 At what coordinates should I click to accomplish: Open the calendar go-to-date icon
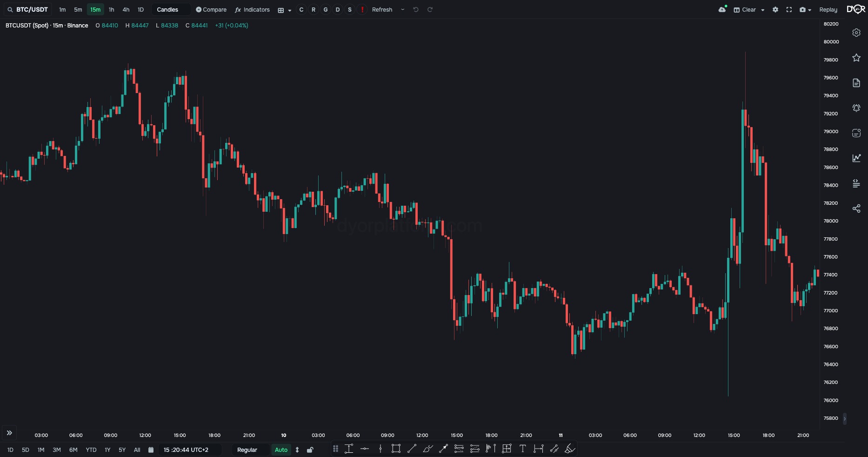click(151, 450)
